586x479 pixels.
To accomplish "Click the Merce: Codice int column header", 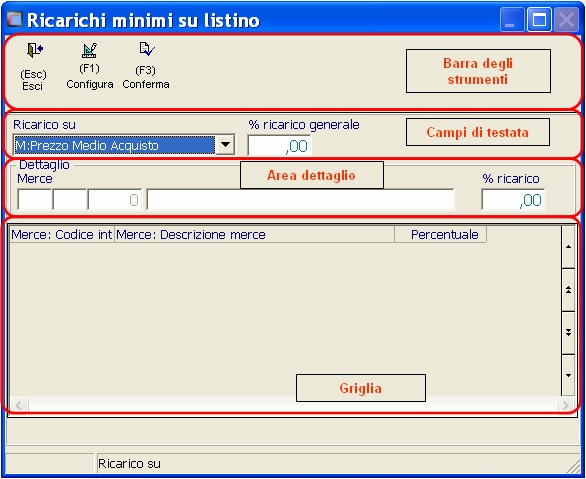I will pos(62,235).
